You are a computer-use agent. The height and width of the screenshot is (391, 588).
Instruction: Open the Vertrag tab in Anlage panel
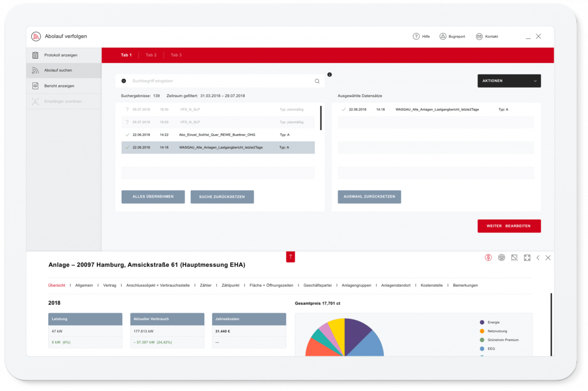coord(109,286)
